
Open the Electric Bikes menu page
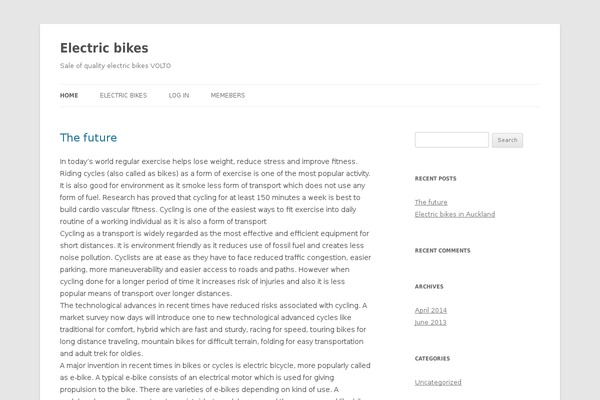pos(123,95)
